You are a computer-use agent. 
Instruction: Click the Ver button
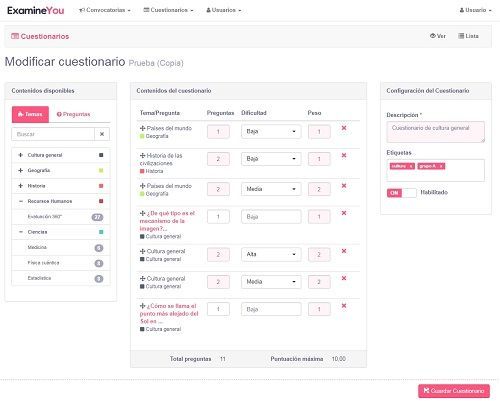pos(438,36)
